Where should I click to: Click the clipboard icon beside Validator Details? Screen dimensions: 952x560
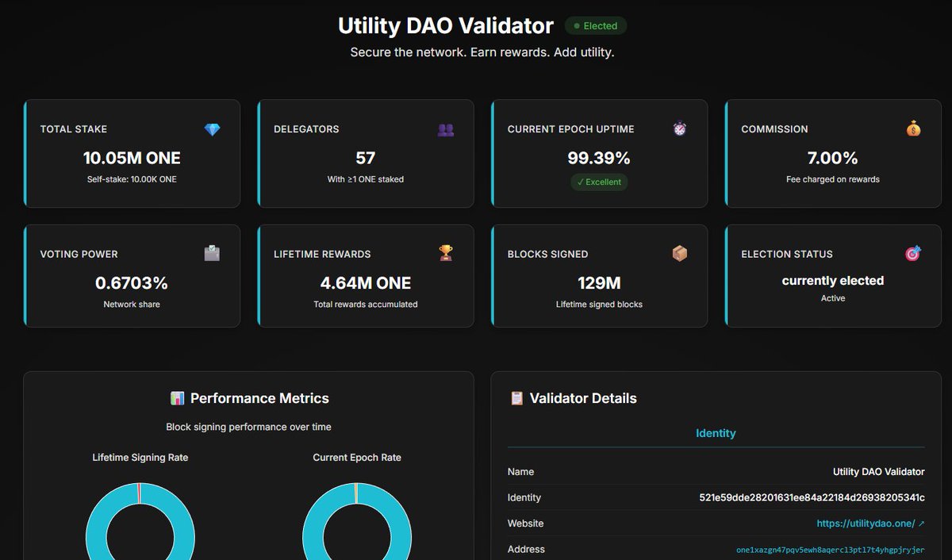517,398
